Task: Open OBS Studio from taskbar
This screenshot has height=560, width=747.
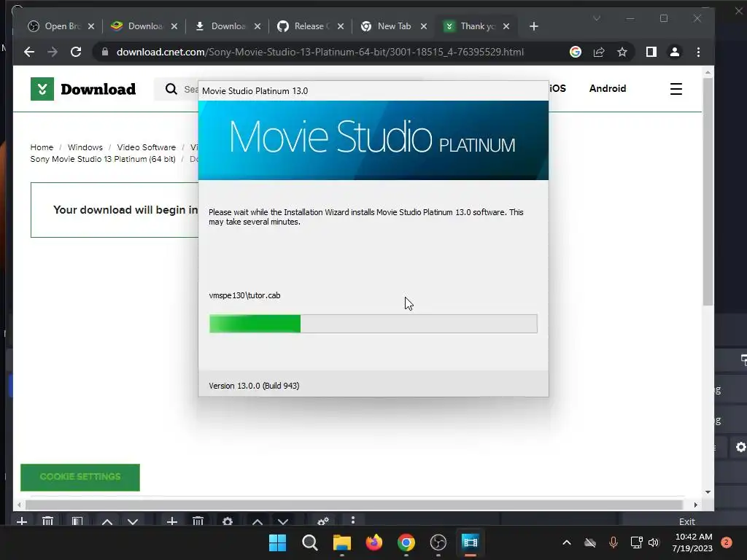Action: 438,542
